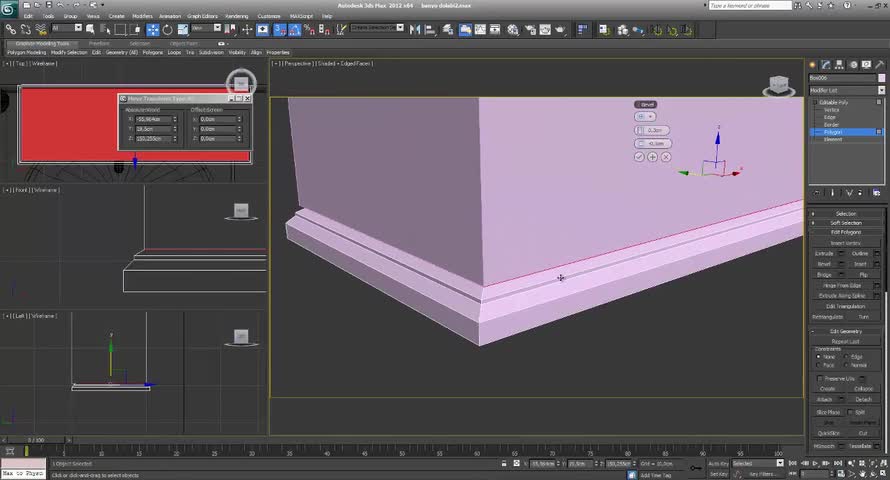Click the Select and Link chain icon
The image size is (890, 480).
pos(9,29)
